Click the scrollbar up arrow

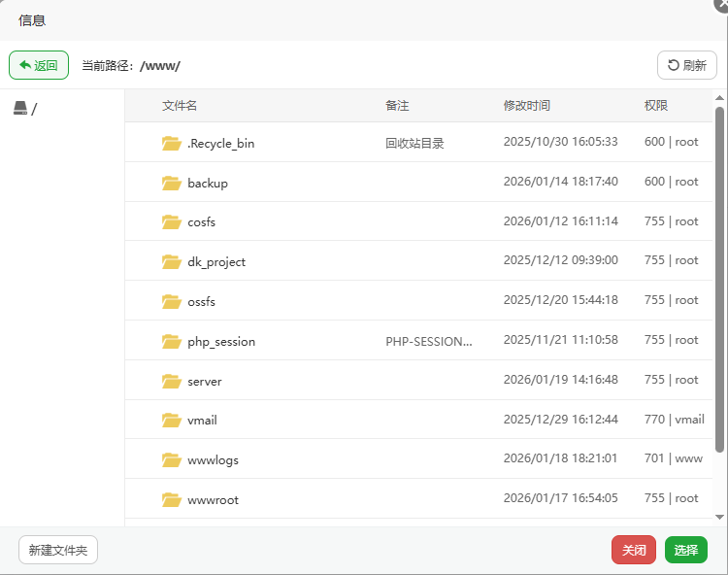[x=719, y=97]
